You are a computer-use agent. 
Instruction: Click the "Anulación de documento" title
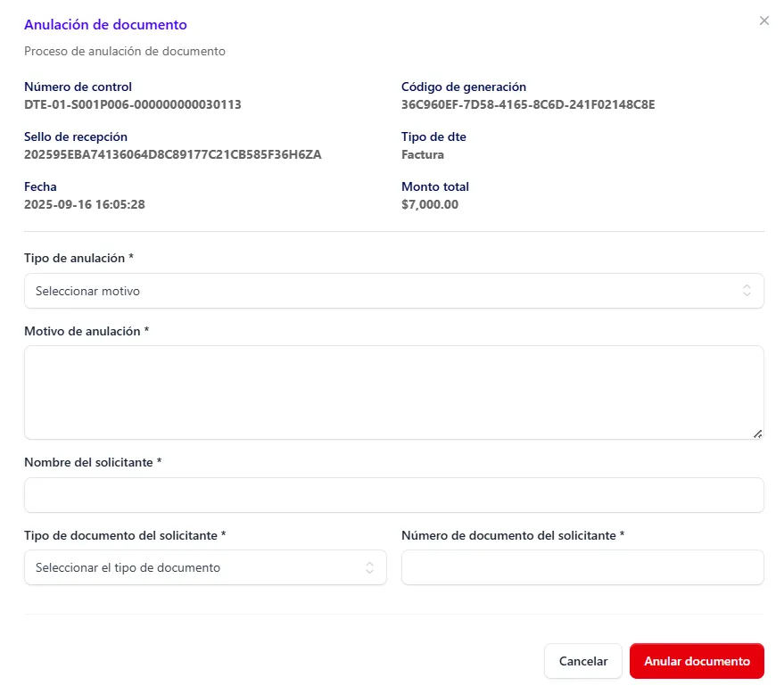(105, 24)
